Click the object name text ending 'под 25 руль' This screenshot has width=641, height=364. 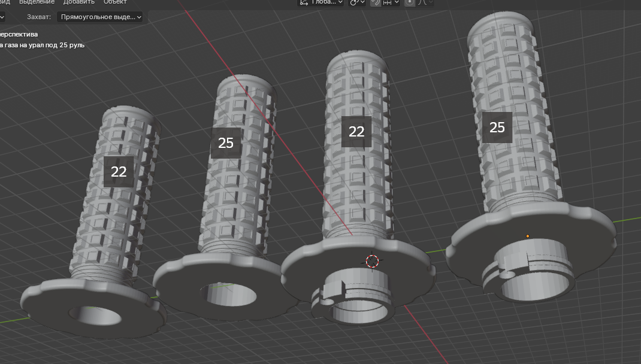coord(42,45)
